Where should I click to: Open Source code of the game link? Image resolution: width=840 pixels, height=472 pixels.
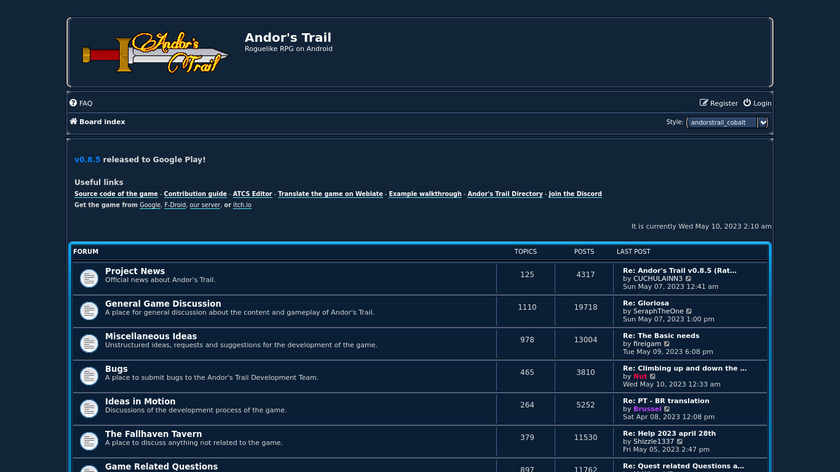(116, 194)
